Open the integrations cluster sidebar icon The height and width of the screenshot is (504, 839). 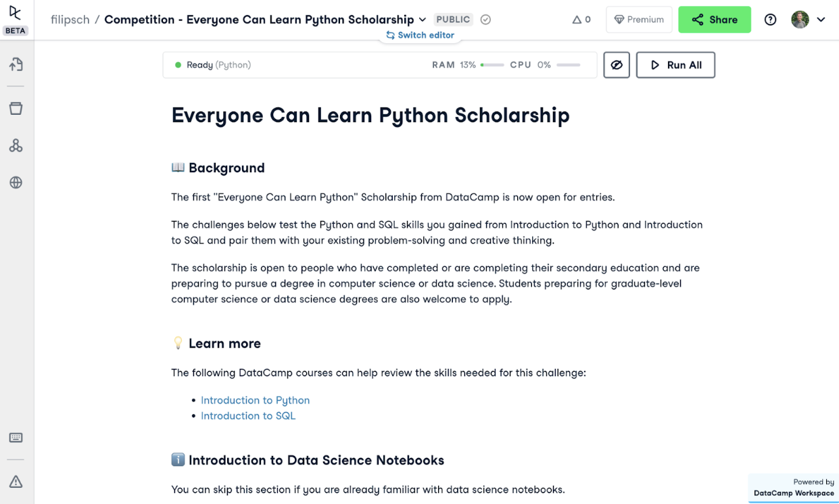pos(16,145)
